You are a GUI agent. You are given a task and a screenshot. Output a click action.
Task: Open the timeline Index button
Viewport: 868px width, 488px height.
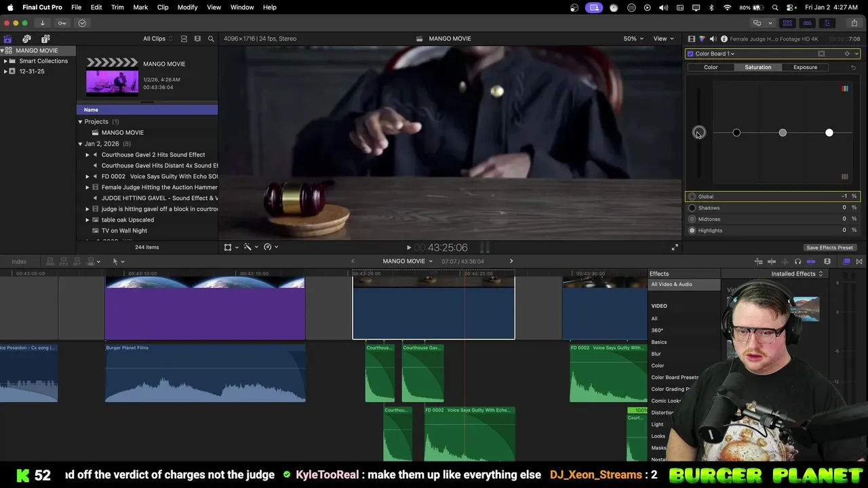pos(19,262)
